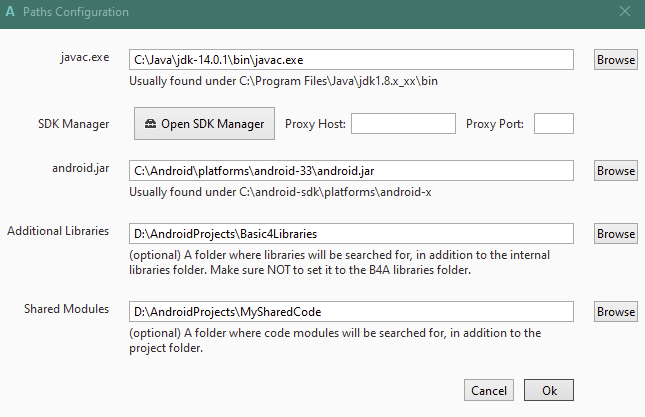Click the 'SDK Manager' label
Screen dimensions: 645x417
74,124
